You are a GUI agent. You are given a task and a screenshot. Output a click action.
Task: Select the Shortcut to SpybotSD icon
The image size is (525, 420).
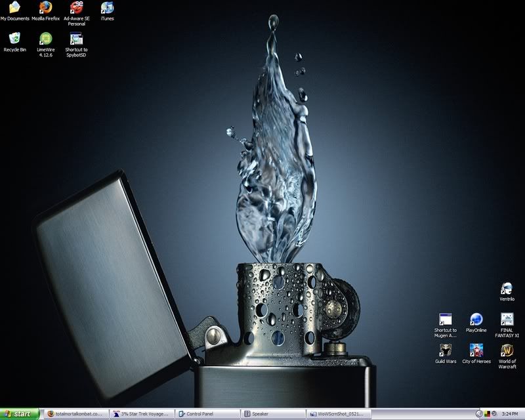(x=76, y=45)
